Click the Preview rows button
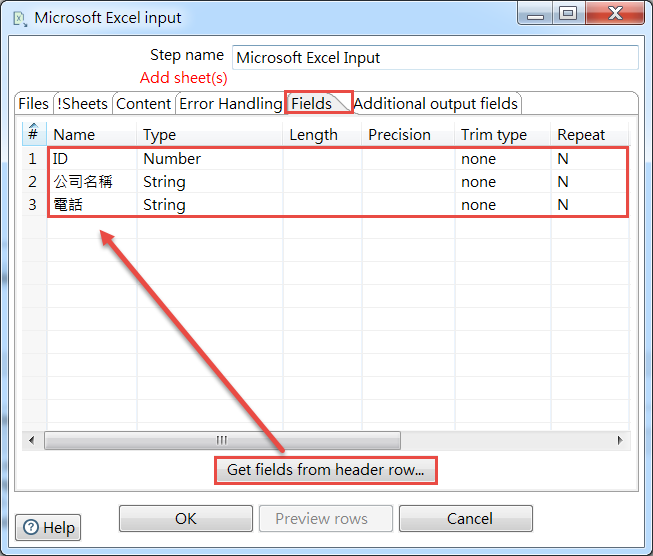The height and width of the screenshot is (556, 653). pyautogui.click(x=326, y=519)
